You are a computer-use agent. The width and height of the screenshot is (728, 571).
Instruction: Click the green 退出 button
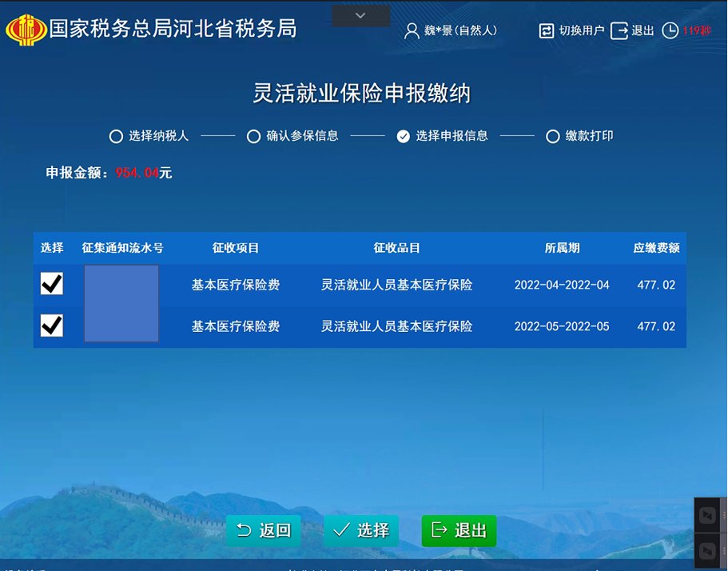click(459, 530)
